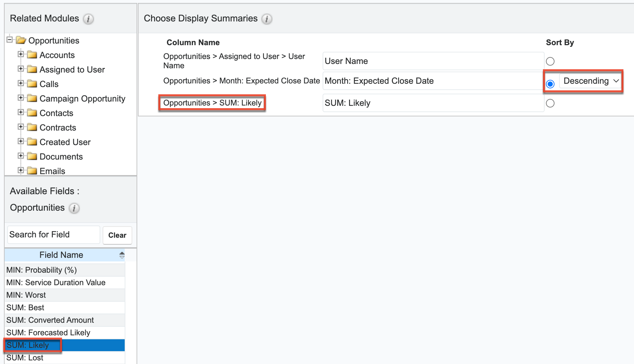Collapse the Opportunities root tree node
The image size is (634, 364).
10,40
